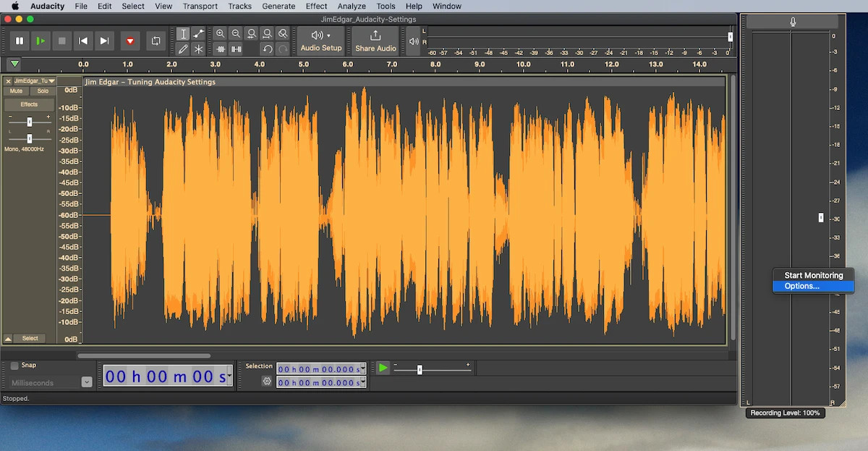Click the Share Audio button
The height and width of the screenshot is (451, 868).
tap(375, 41)
